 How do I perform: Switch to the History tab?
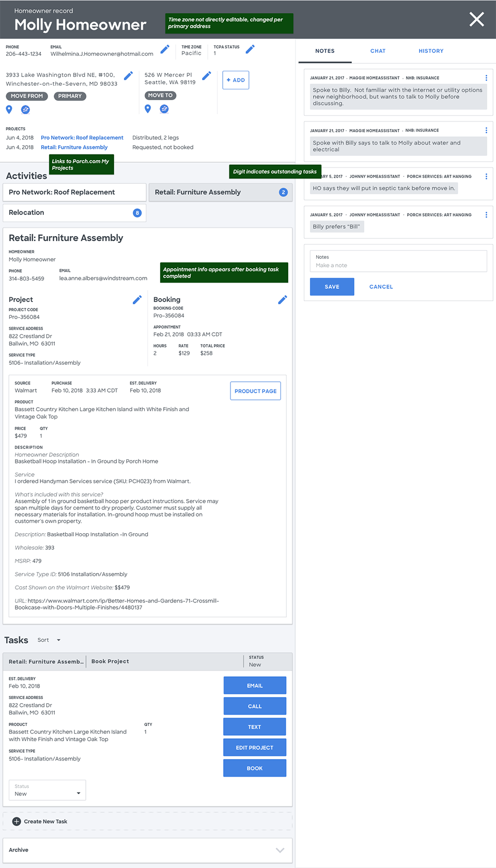coord(431,51)
